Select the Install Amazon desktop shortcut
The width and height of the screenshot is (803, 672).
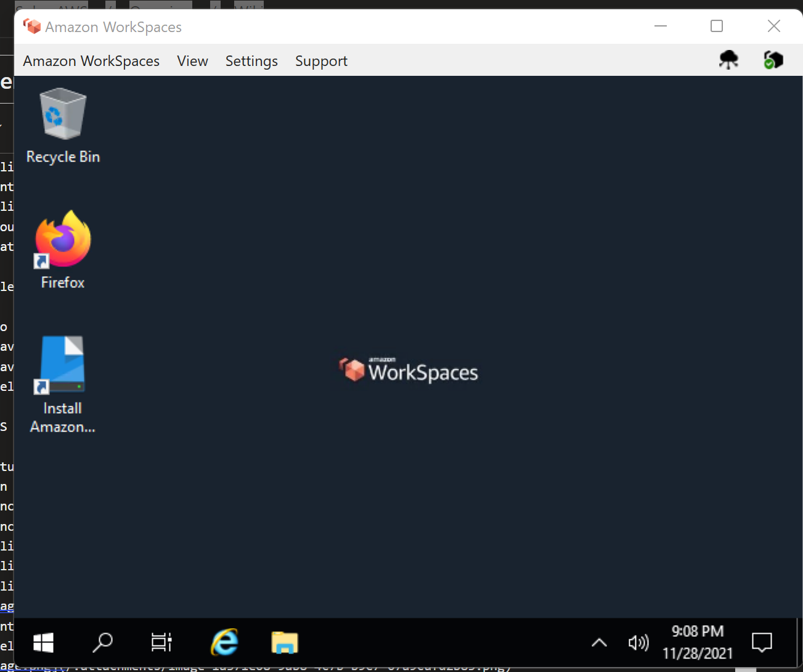pyautogui.click(x=63, y=385)
